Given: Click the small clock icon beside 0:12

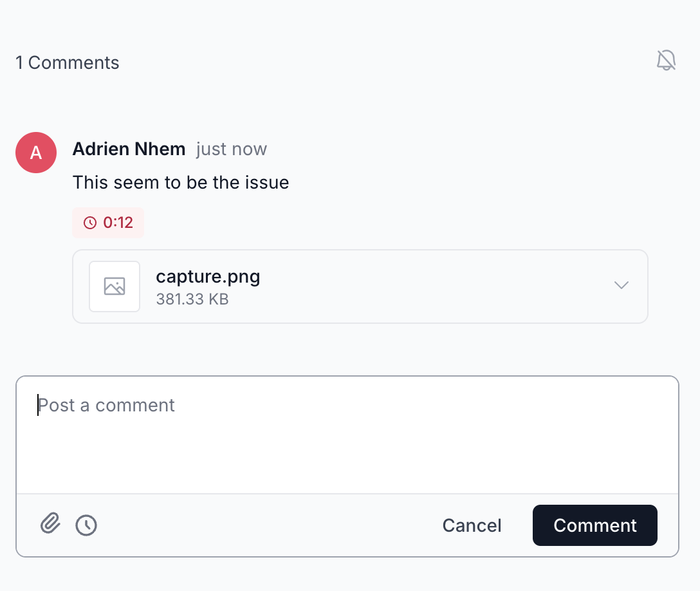Looking at the screenshot, I should 90,223.
